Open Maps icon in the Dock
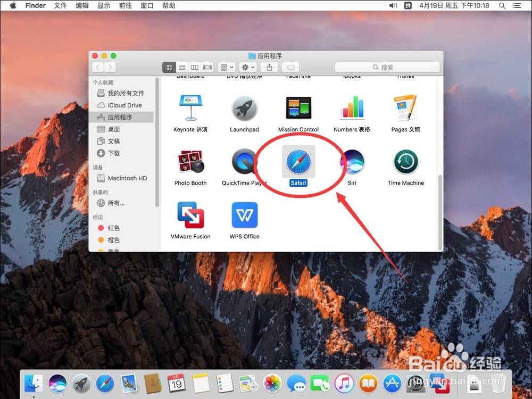 [x=248, y=384]
